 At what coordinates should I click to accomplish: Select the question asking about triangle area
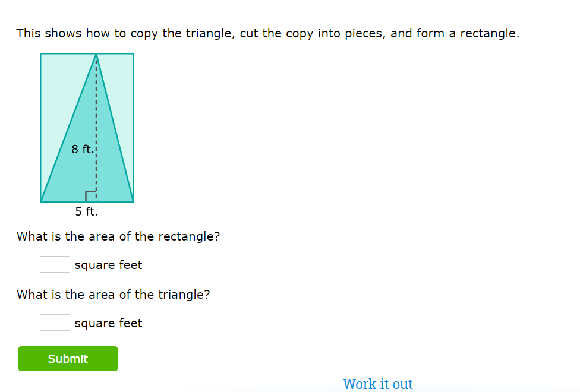[x=114, y=294]
